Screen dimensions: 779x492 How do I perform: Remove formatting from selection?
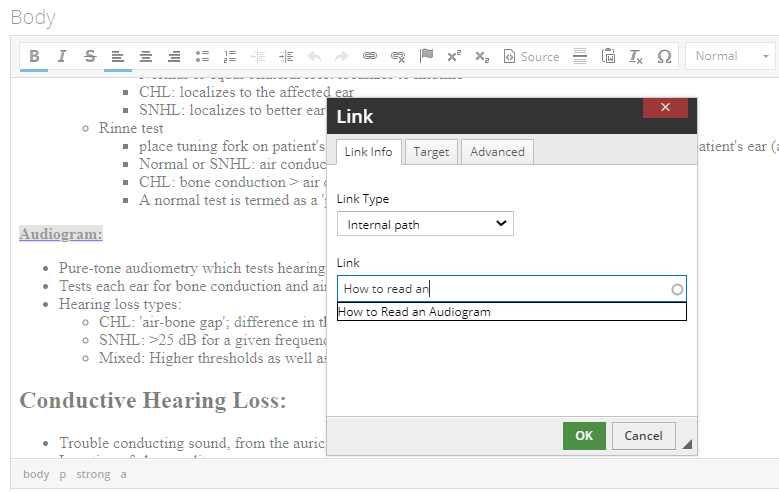click(x=636, y=56)
